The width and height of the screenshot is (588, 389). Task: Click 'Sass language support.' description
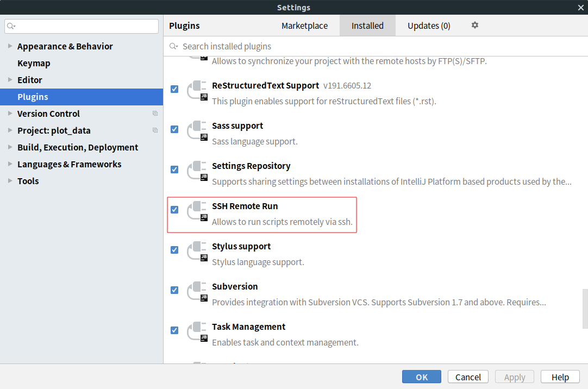click(x=255, y=142)
